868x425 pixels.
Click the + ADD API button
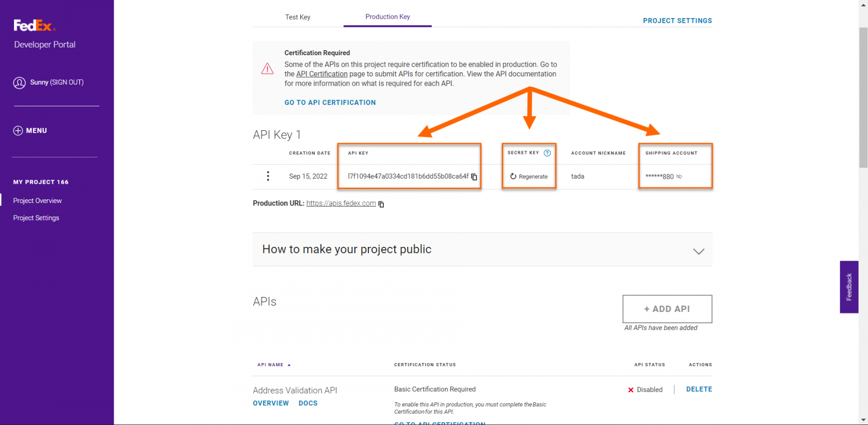click(x=667, y=309)
